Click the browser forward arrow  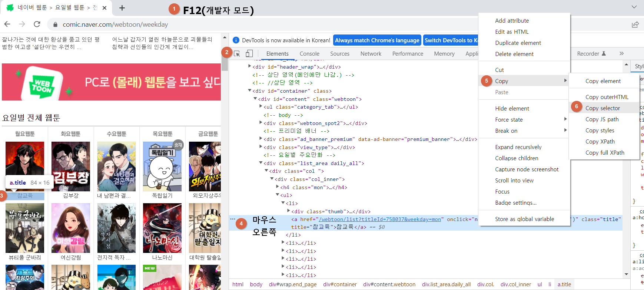[22, 24]
